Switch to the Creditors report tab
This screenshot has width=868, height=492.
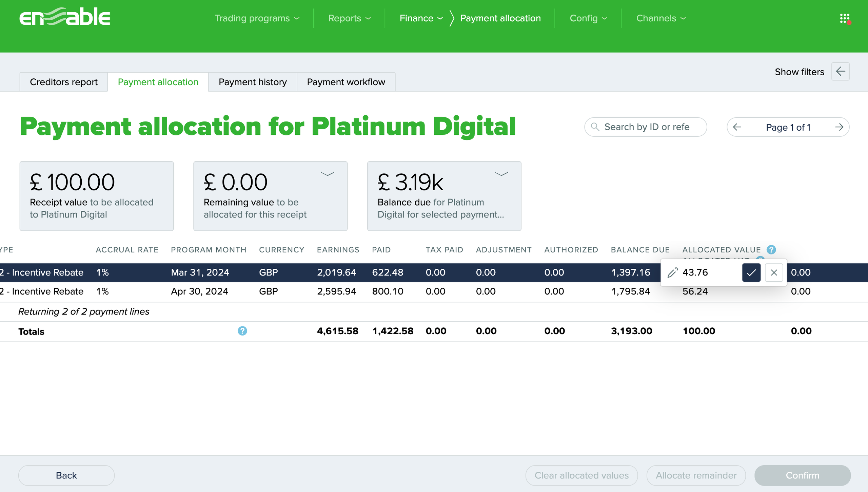(x=64, y=82)
